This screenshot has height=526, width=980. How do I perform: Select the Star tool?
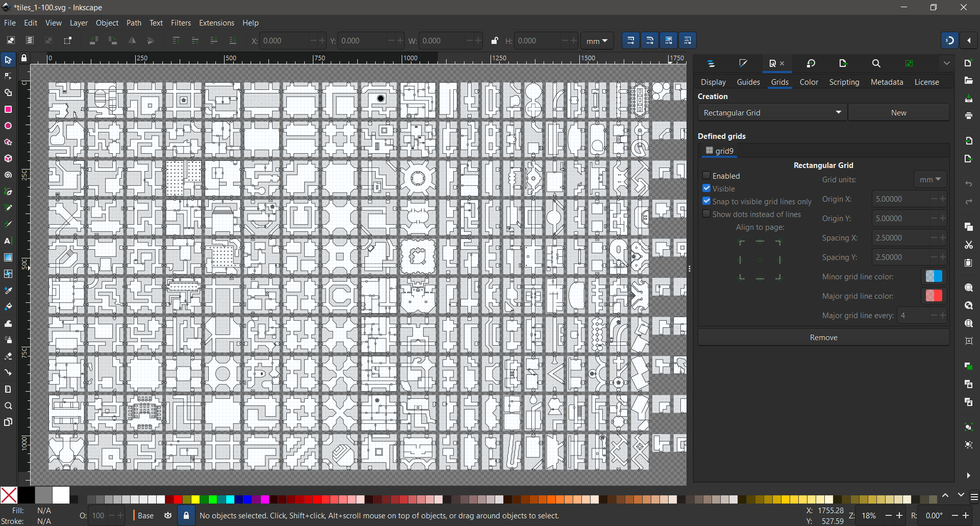coord(8,142)
